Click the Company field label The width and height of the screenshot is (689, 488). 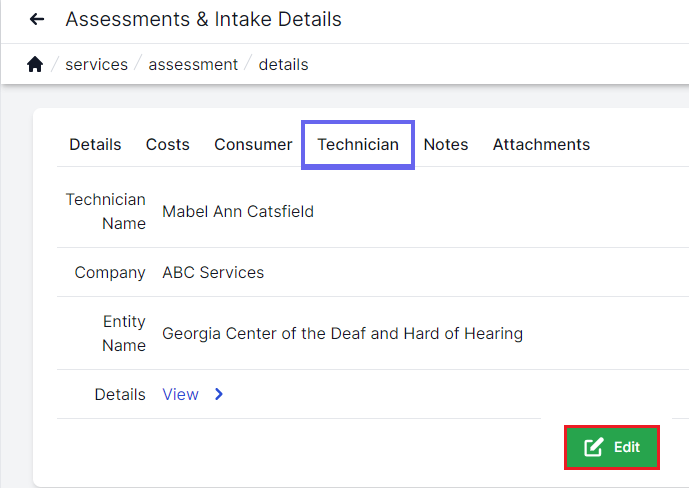point(110,272)
